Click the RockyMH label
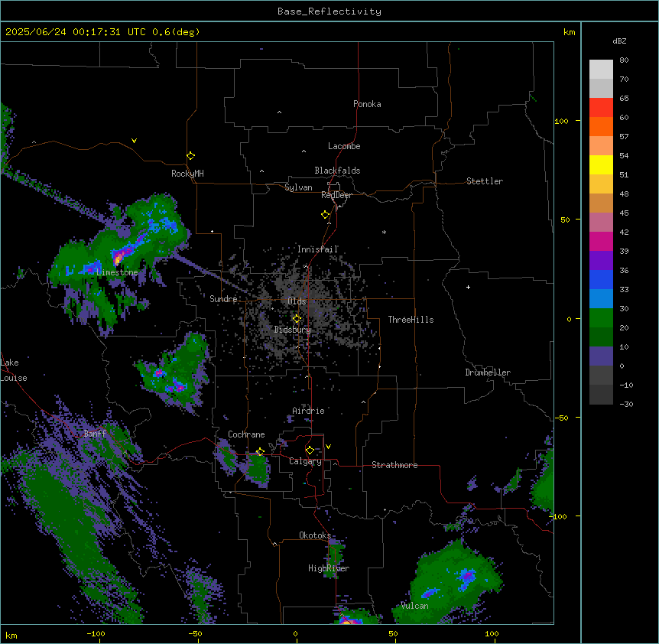659x644 pixels. 187,173
